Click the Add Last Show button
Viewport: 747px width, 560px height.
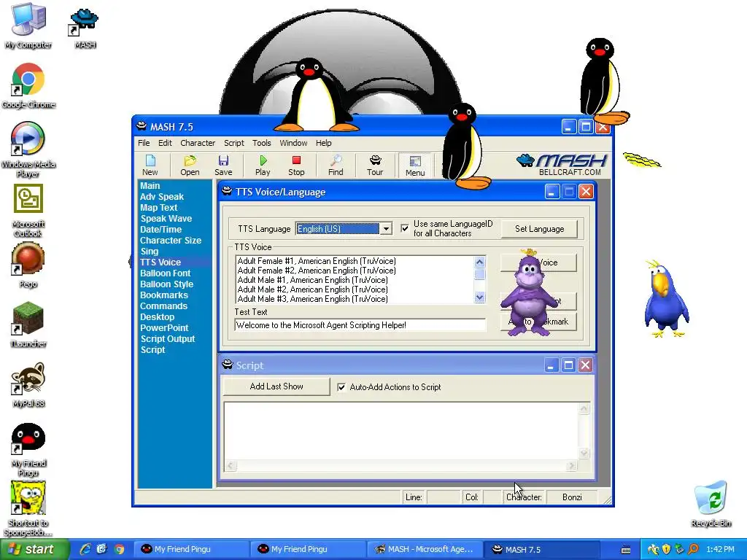(276, 386)
